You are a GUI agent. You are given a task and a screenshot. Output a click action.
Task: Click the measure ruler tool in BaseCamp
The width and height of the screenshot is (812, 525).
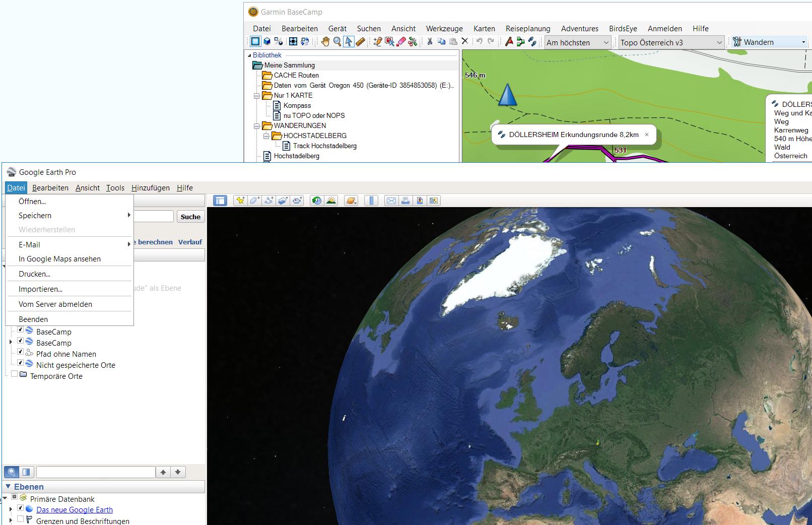tap(361, 42)
